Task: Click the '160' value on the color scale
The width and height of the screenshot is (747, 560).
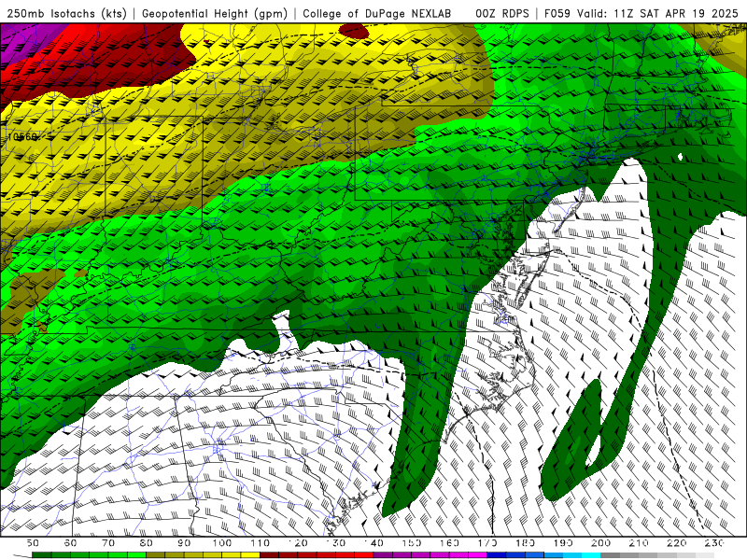Action: (449, 543)
